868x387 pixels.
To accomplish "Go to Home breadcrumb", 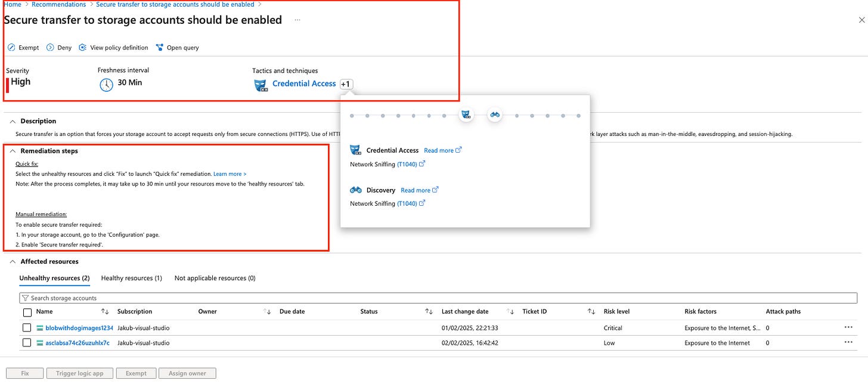I will click(x=13, y=4).
